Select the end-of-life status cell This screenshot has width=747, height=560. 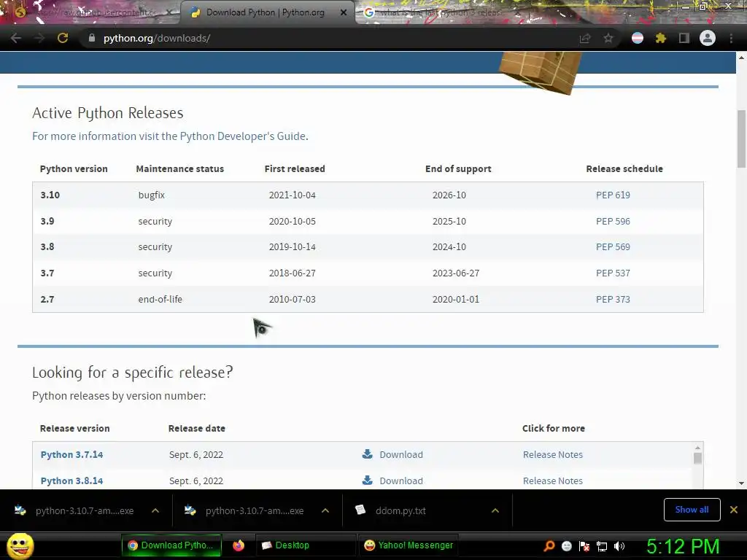(160, 299)
